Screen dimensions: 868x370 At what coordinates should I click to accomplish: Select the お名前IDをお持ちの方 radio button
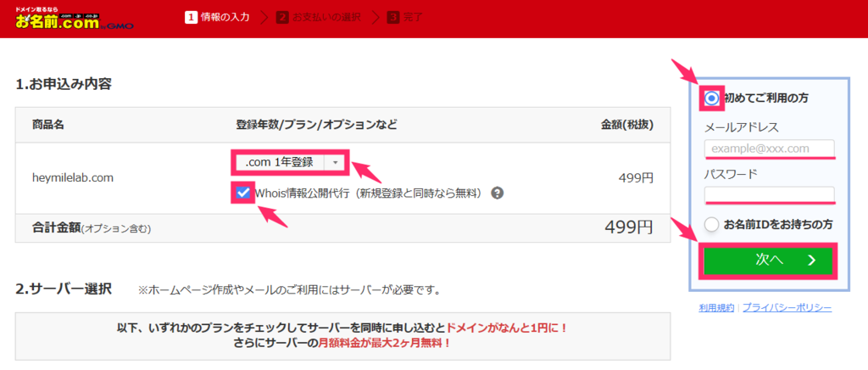(712, 224)
